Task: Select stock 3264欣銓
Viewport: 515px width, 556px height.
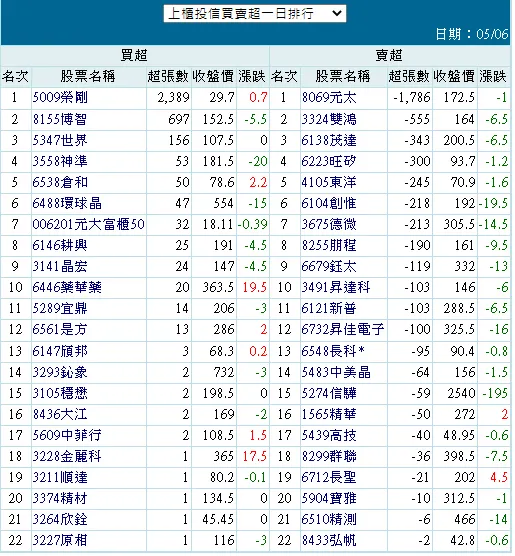Action: pos(60,519)
